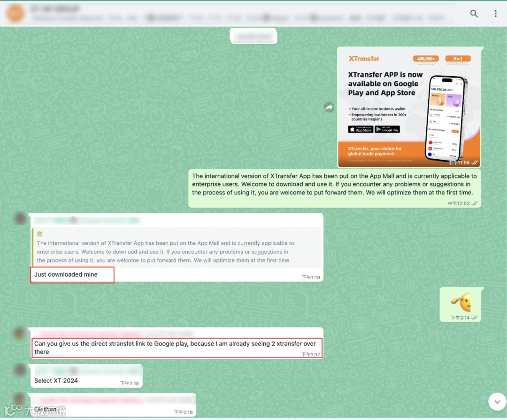The height and width of the screenshot is (420, 507).
Task: Click the blurred sender name above 'Just downloaded mine'
Action: [87, 220]
